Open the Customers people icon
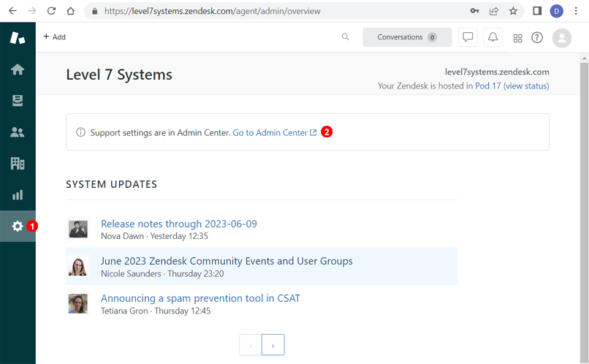Screen dimensions: 589x364 point(18,132)
